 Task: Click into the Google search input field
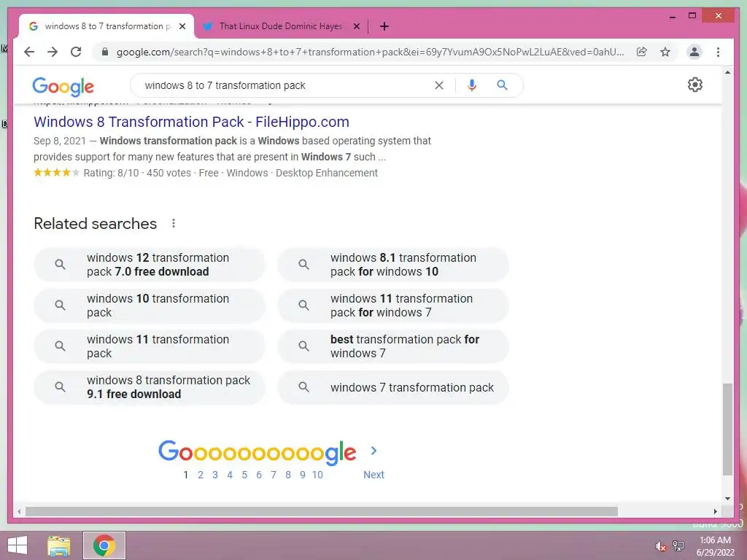click(x=286, y=85)
